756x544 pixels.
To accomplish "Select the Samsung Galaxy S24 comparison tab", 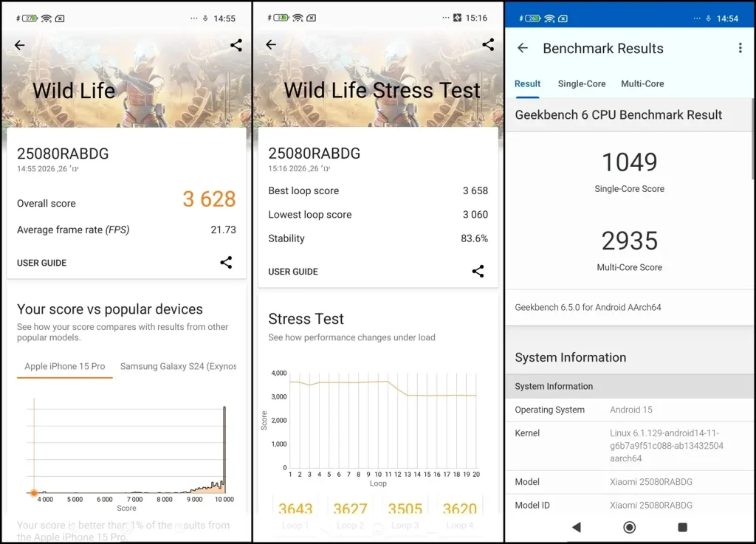I will coord(177,366).
